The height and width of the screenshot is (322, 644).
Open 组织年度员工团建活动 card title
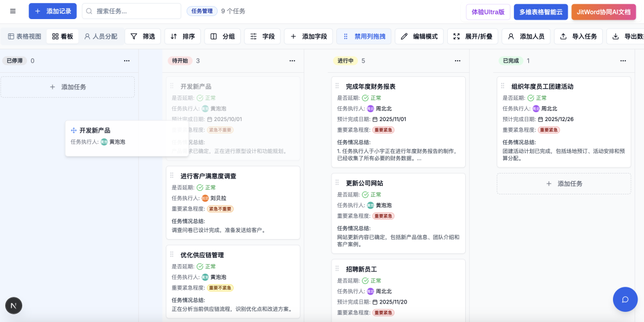542,86
